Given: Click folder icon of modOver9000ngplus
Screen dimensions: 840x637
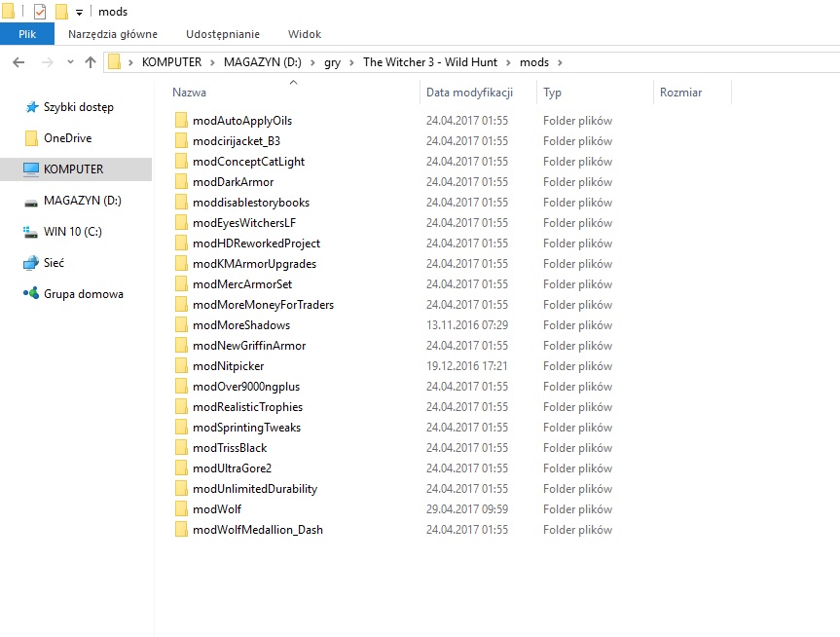Looking at the screenshot, I should coord(181,386).
